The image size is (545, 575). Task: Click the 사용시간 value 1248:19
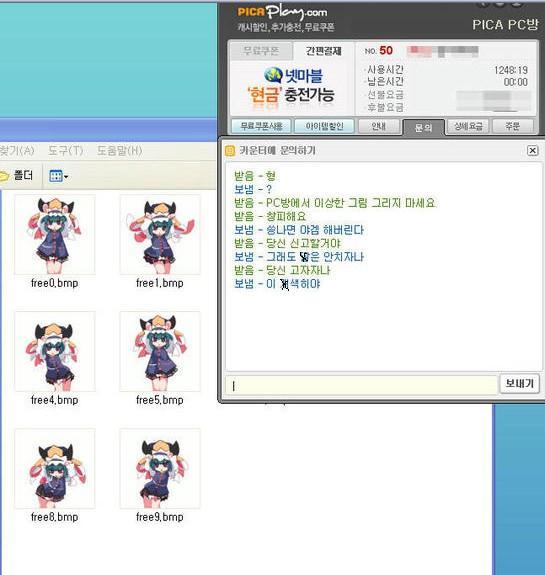click(511, 70)
